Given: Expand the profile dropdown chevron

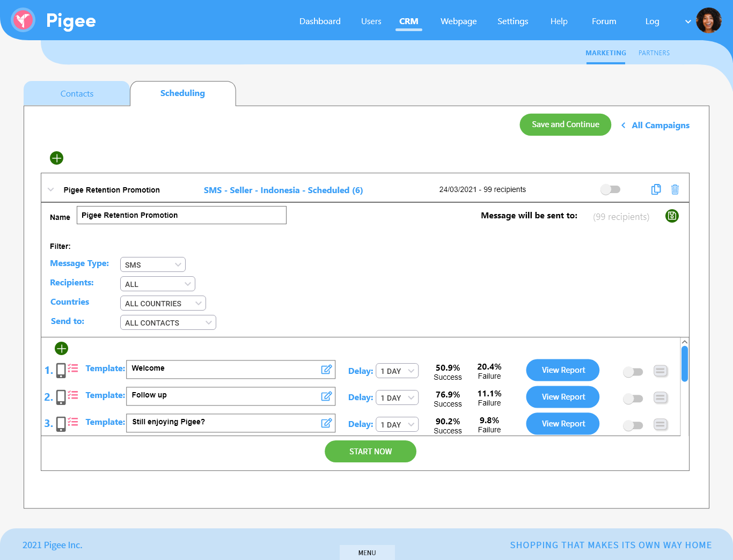Looking at the screenshot, I should pos(688,22).
